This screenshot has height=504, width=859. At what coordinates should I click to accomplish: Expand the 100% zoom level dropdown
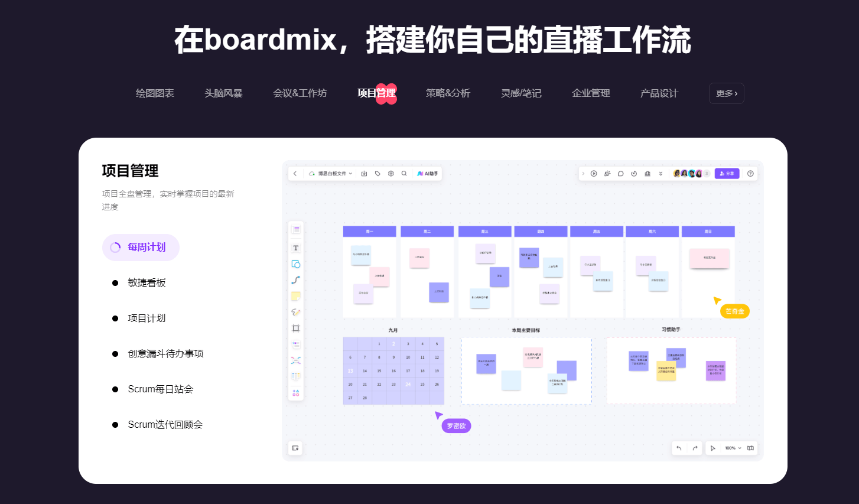733,448
